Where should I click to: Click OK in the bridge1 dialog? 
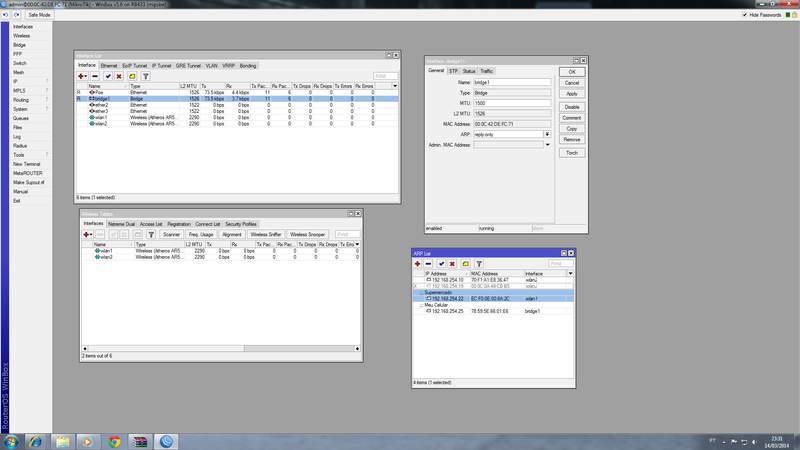coord(572,72)
